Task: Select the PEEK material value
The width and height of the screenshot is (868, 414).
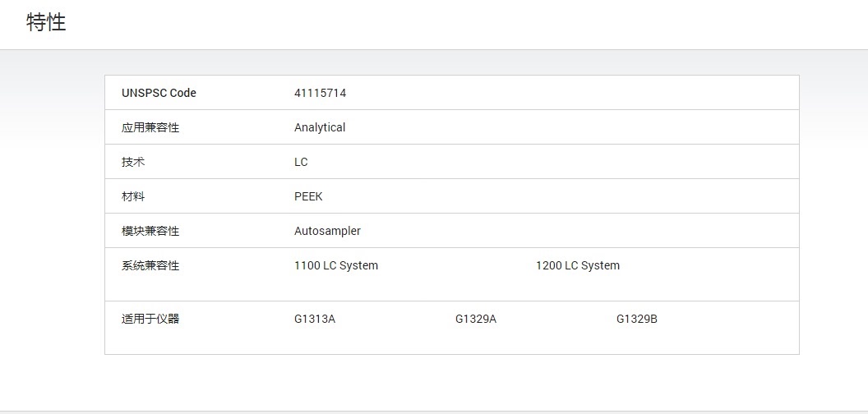Action: pyautogui.click(x=308, y=196)
